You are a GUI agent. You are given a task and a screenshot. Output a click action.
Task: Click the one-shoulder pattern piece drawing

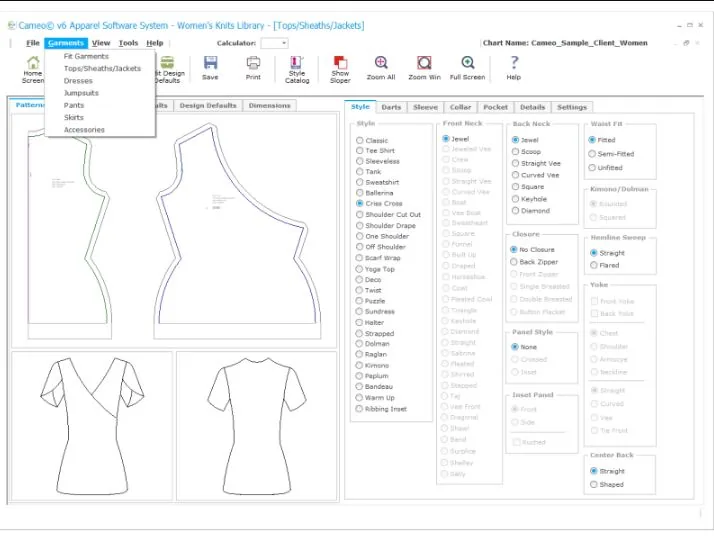pos(238,231)
